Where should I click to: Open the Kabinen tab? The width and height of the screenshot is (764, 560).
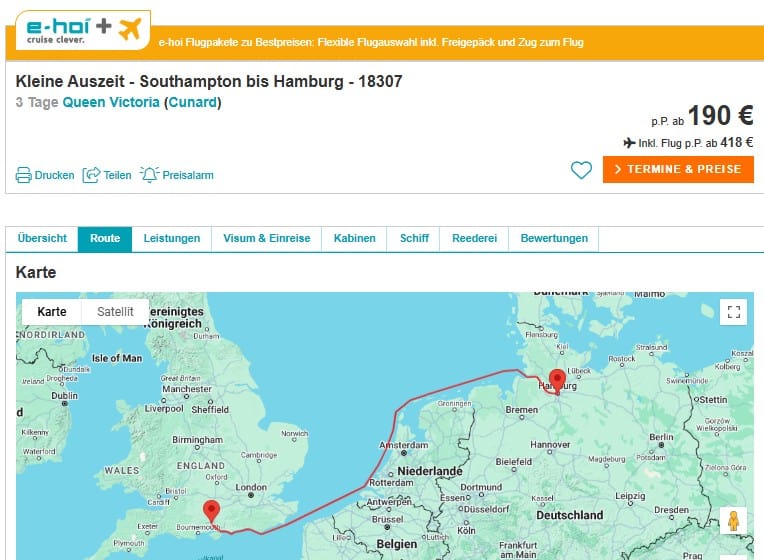point(354,239)
